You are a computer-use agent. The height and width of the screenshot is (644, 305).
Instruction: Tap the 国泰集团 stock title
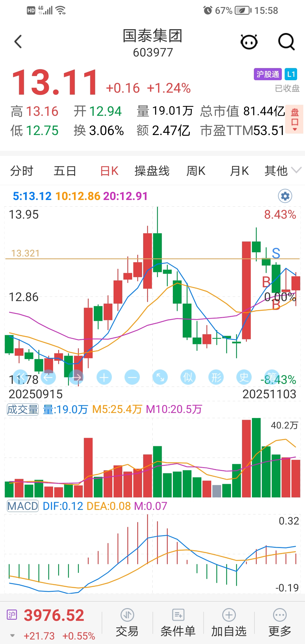coord(152,36)
